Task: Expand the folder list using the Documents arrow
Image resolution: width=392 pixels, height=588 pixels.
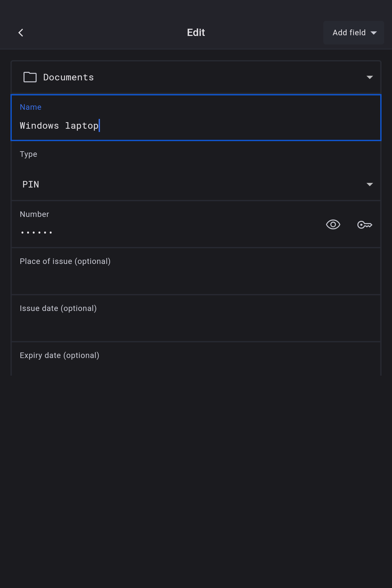Action: click(369, 77)
